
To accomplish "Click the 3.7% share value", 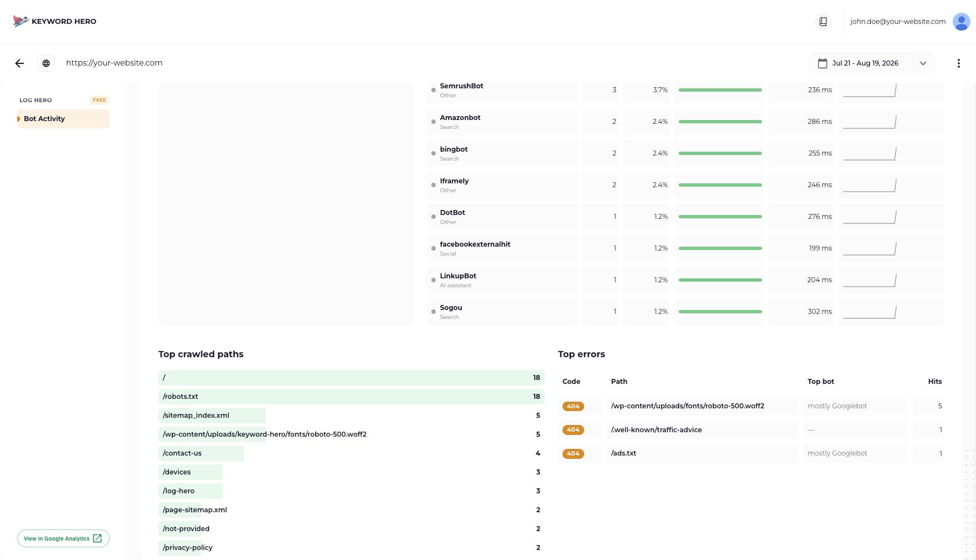I will (660, 90).
